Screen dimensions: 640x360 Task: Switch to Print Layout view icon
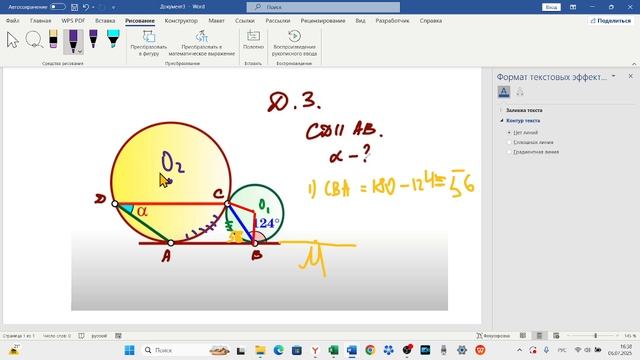539,336
